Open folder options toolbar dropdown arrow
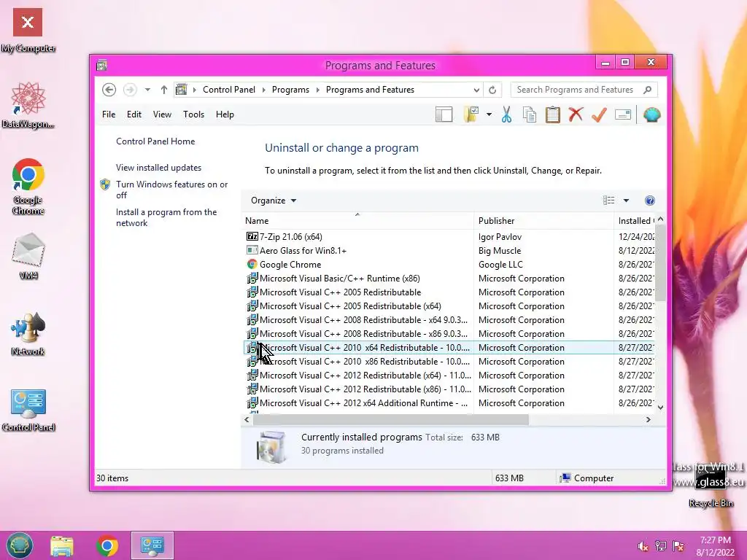This screenshot has height=560, width=747. [489, 114]
